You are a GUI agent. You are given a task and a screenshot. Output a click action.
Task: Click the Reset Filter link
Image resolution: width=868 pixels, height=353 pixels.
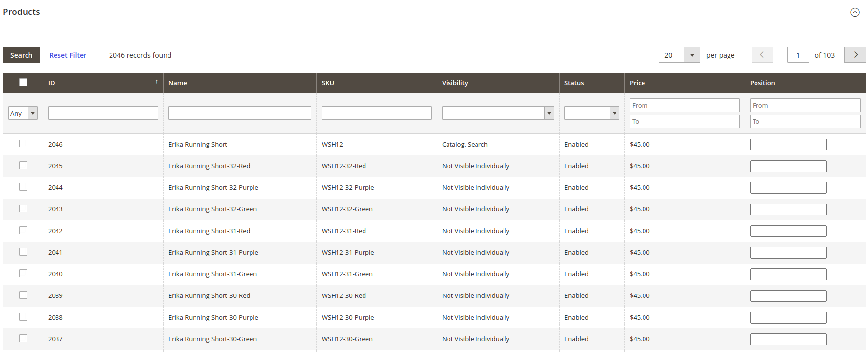[68, 55]
